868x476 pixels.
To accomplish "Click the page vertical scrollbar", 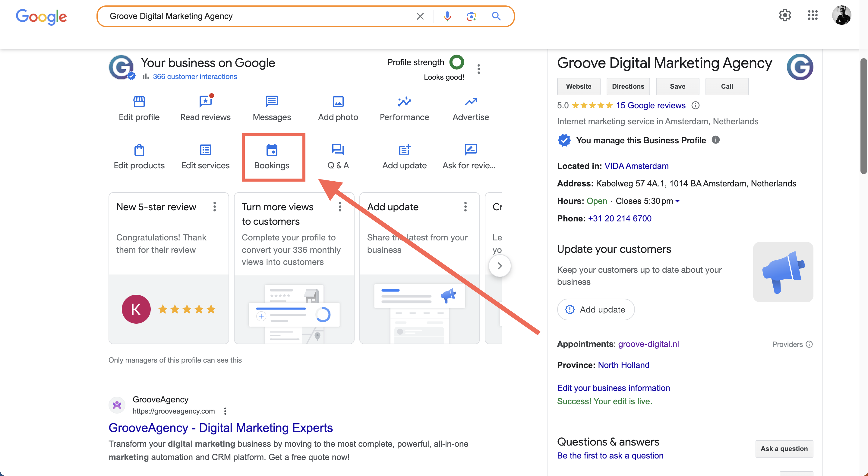I will tap(863, 116).
